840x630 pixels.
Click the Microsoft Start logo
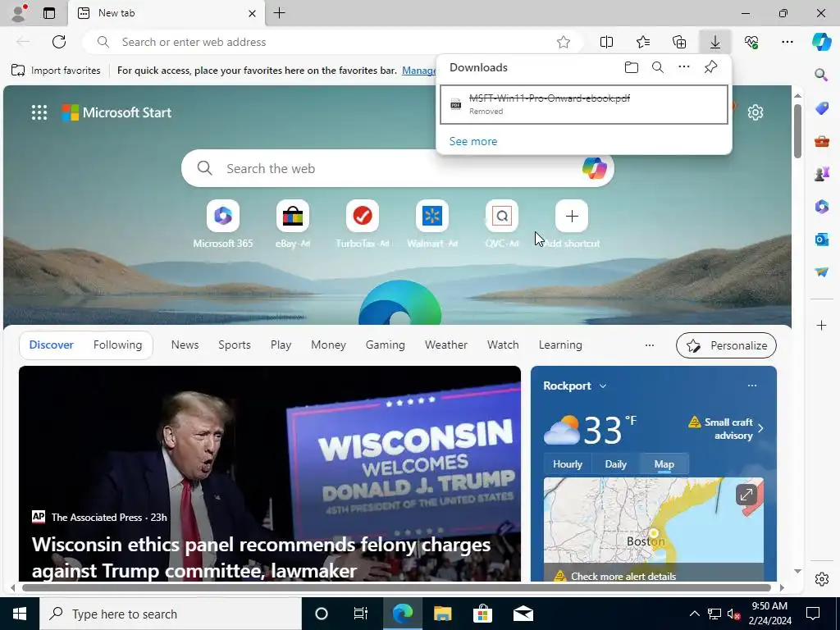[x=116, y=112]
